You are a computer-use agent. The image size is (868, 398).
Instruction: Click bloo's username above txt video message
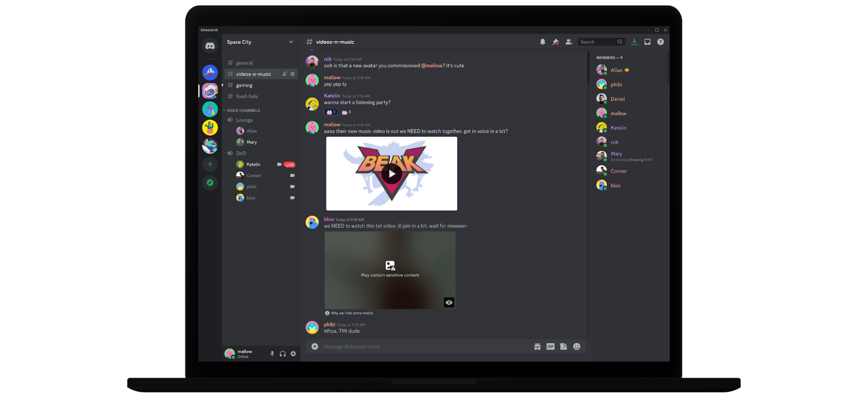(x=329, y=219)
